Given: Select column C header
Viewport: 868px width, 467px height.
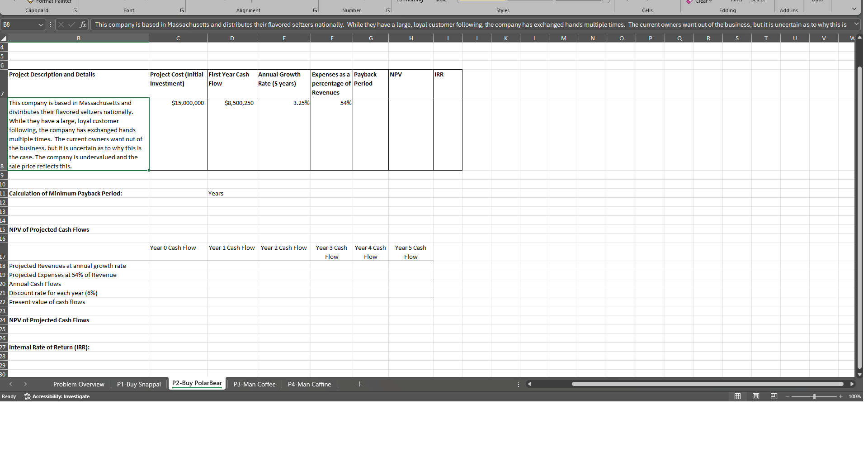Looking at the screenshot, I should (x=178, y=38).
